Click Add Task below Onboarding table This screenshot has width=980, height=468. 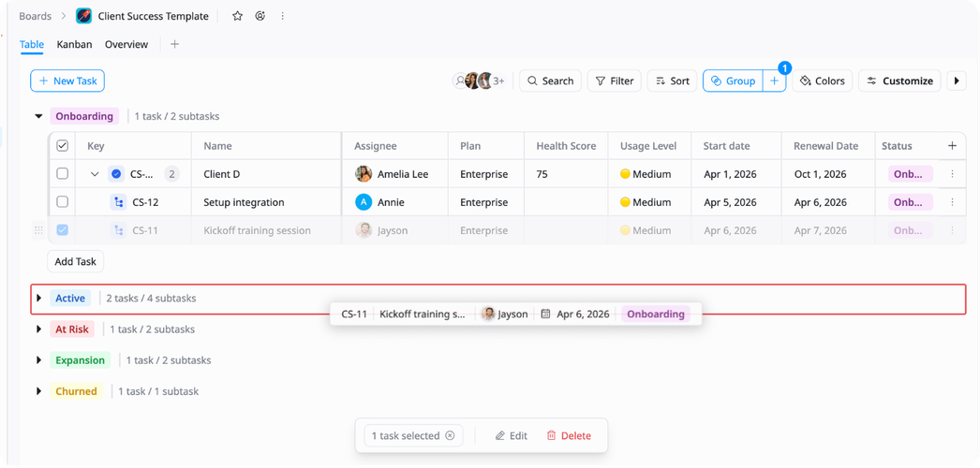76,261
